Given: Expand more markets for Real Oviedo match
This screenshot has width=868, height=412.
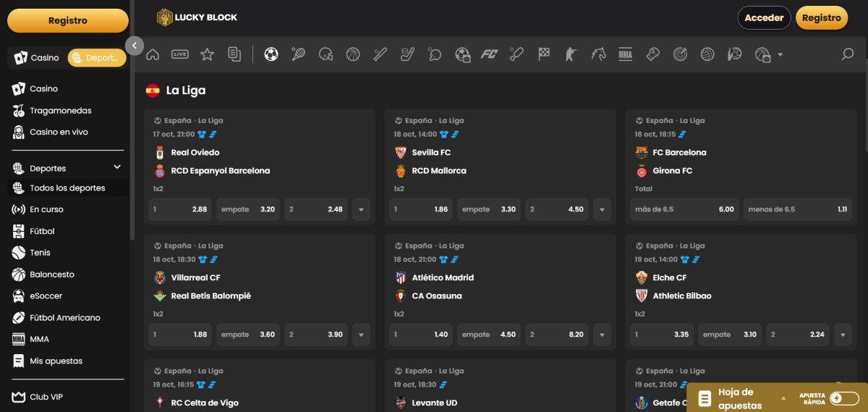Looking at the screenshot, I should pos(361,209).
